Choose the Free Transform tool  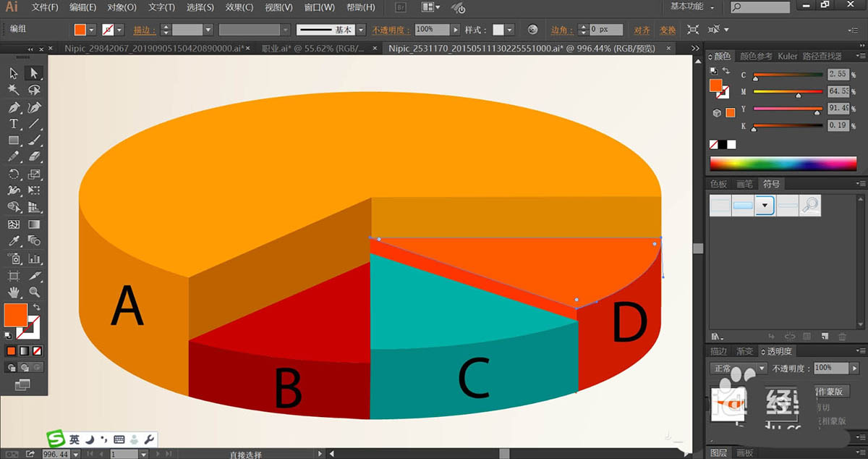pos(33,190)
